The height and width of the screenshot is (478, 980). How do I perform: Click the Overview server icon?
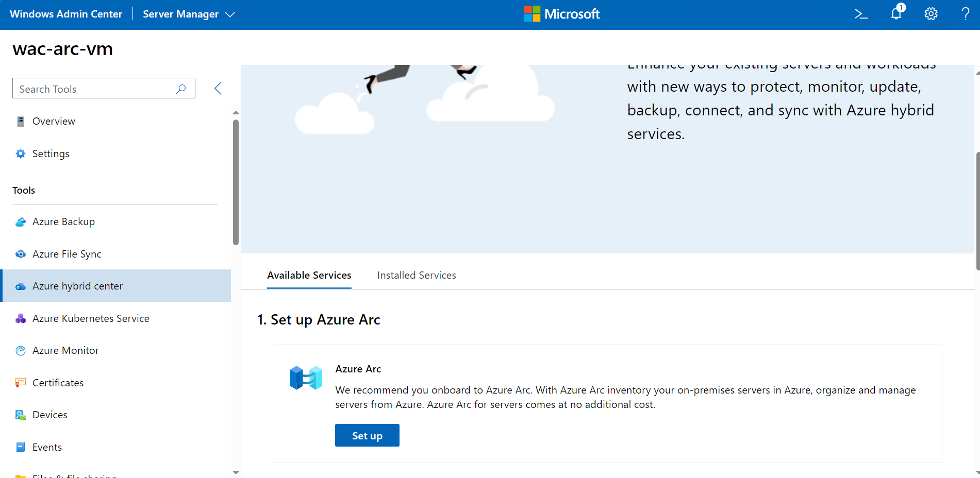(21, 122)
